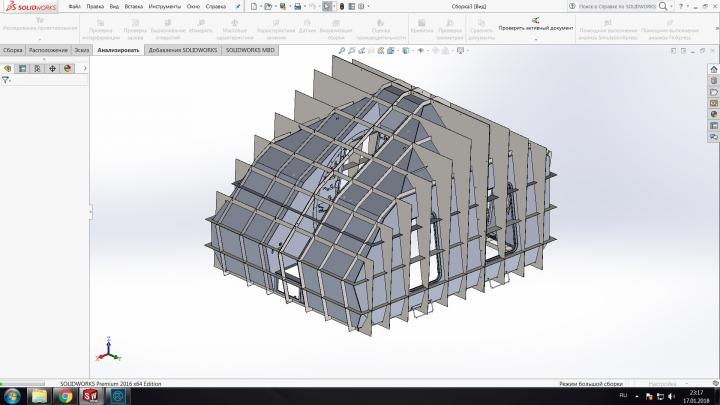Expand more manager tabs chevron arrow
The width and height of the screenshot is (720, 405).
point(85,68)
